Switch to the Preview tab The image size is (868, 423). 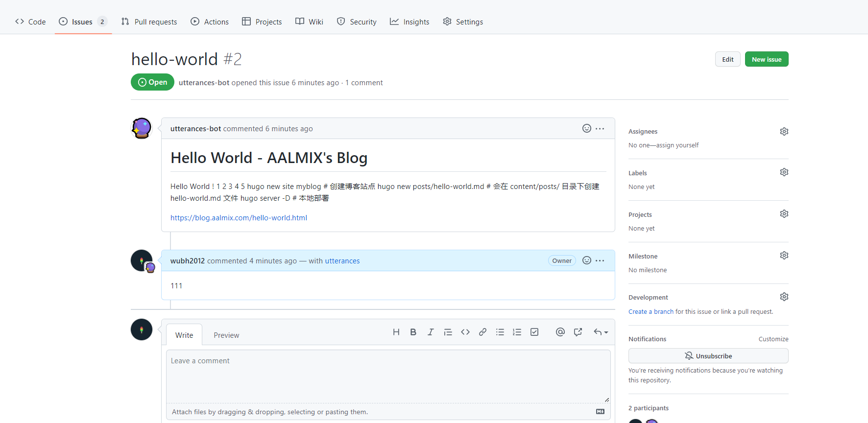[x=226, y=335]
